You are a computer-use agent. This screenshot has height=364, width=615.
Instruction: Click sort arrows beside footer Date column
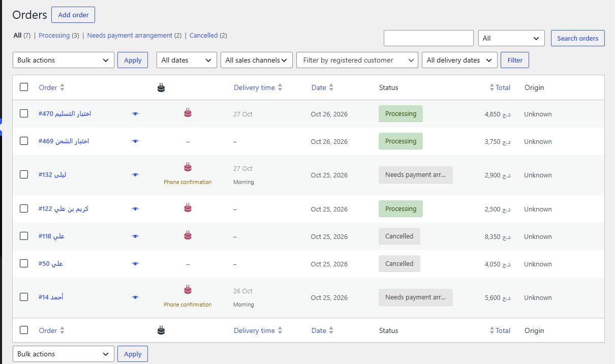[331, 330]
